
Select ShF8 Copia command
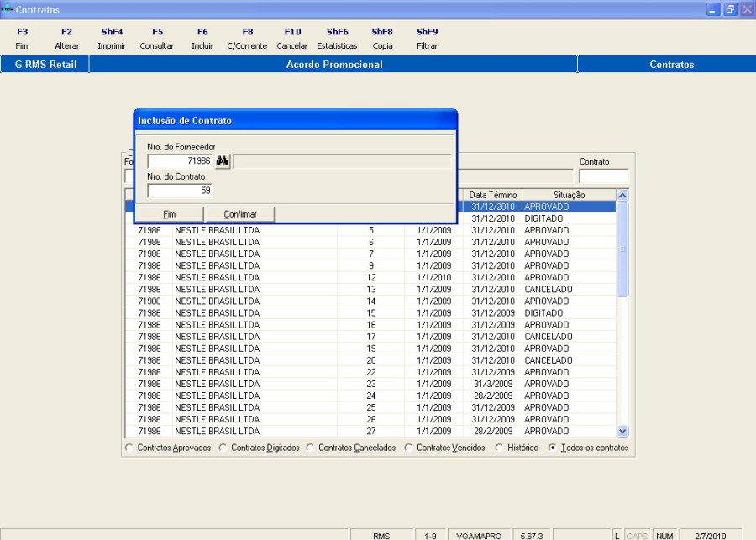[x=382, y=39]
